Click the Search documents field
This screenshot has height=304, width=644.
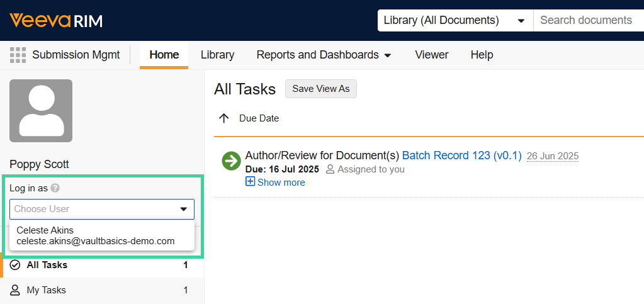[x=589, y=20]
